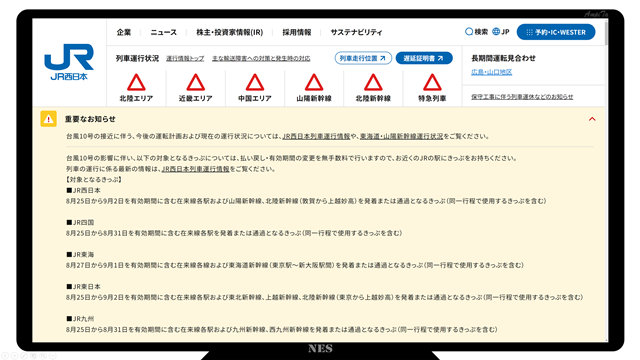
Task: Open the 企業 menu
Action: pos(124,32)
